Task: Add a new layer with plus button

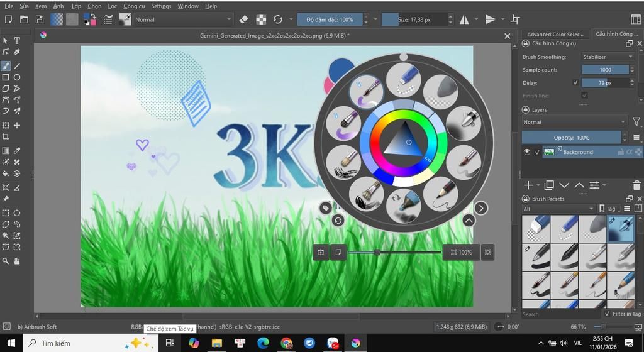Action: point(528,185)
